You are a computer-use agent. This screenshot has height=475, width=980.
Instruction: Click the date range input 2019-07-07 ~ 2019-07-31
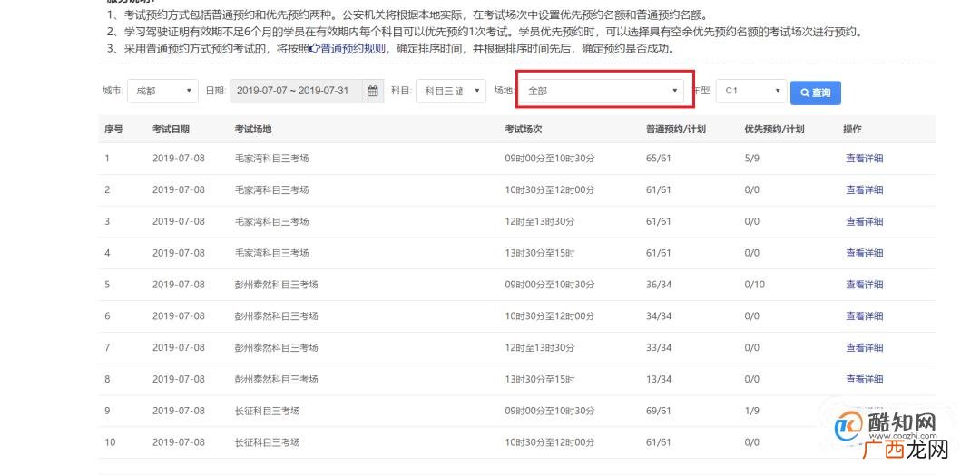point(296,92)
